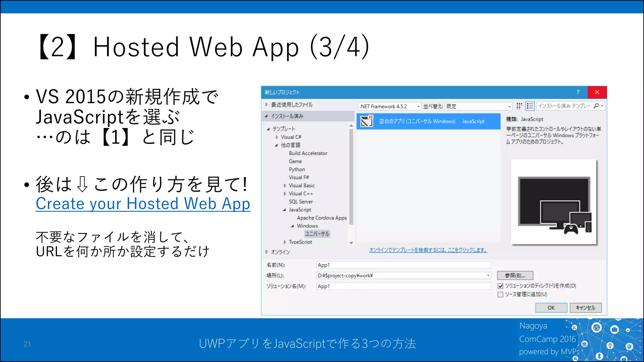Select the 空白のアプリ JS template icon

367,121
